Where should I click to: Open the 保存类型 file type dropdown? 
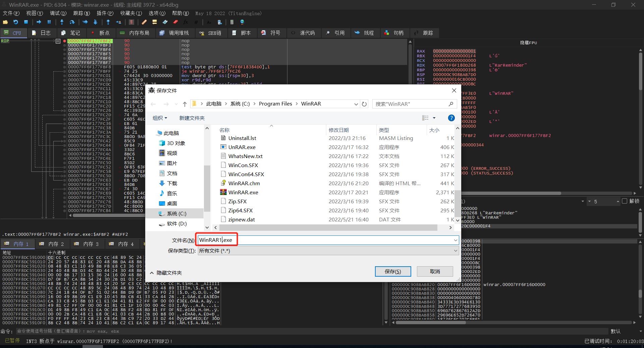455,251
